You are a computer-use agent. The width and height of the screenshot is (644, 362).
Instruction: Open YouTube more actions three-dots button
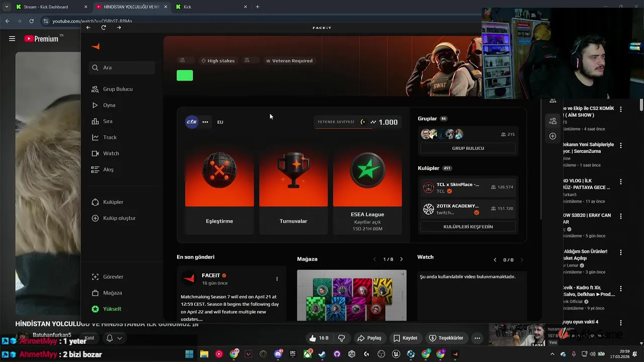(477, 338)
